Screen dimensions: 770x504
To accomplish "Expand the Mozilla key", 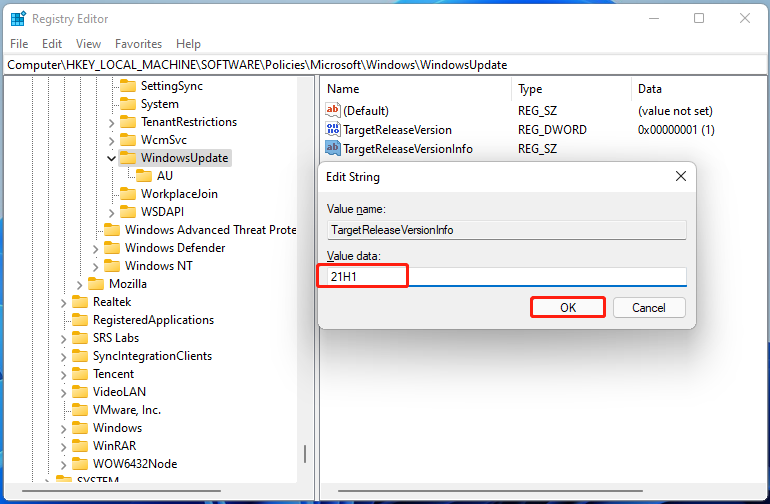I will coord(79,284).
